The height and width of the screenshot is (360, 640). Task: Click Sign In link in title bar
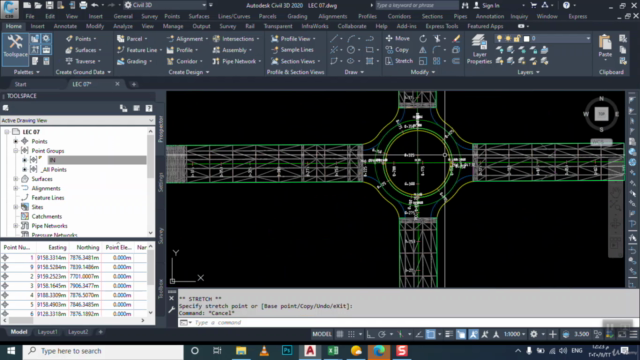(x=490, y=5)
